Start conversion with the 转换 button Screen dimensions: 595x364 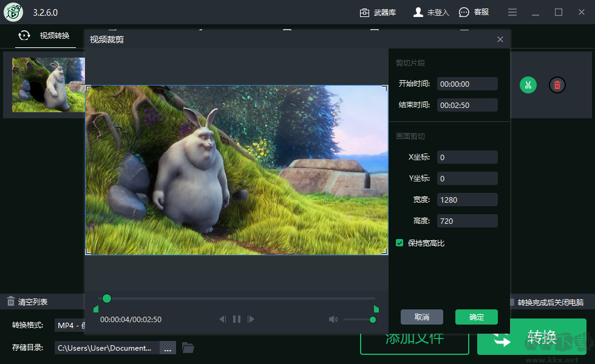pyautogui.click(x=532, y=337)
